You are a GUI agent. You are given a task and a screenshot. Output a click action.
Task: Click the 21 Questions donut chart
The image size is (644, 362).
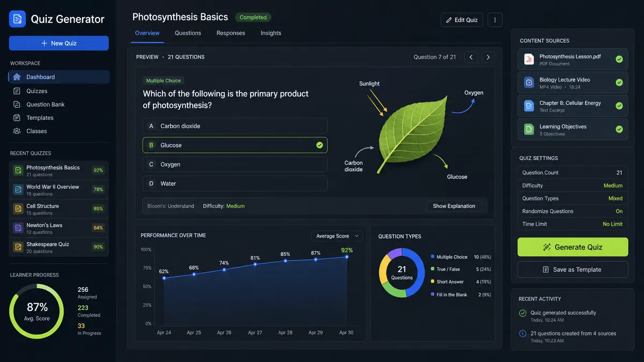point(402,272)
